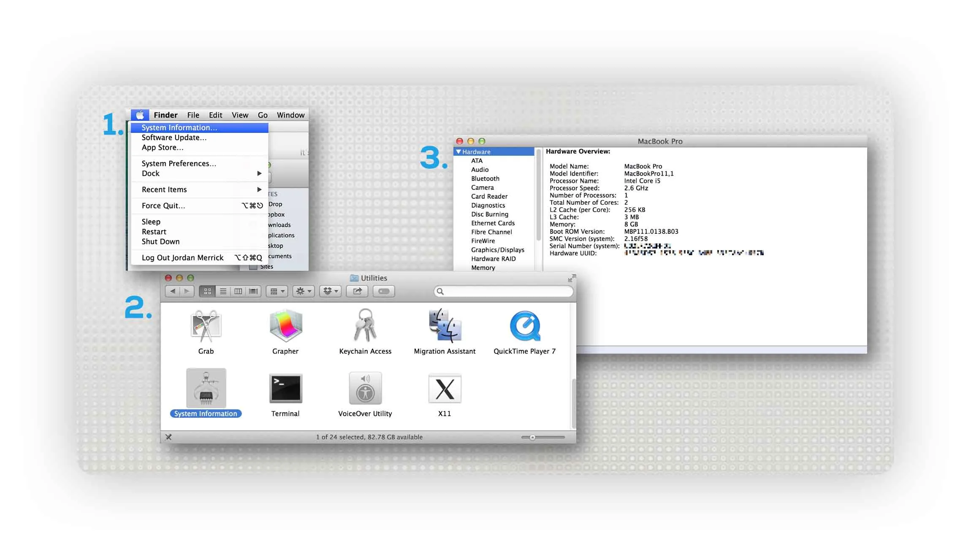
Task: Switch Finder to list view
Action: pyautogui.click(x=223, y=291)
